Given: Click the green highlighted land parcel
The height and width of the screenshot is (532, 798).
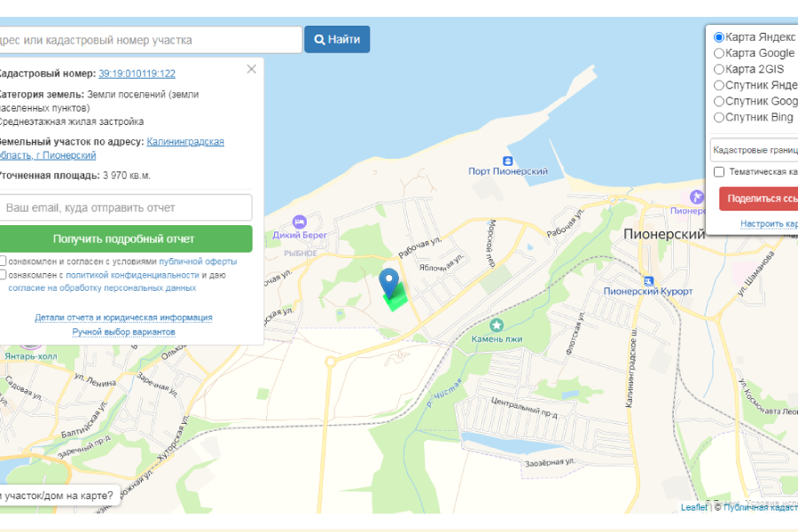Looking at the screenshot, I should pos(397,298).
